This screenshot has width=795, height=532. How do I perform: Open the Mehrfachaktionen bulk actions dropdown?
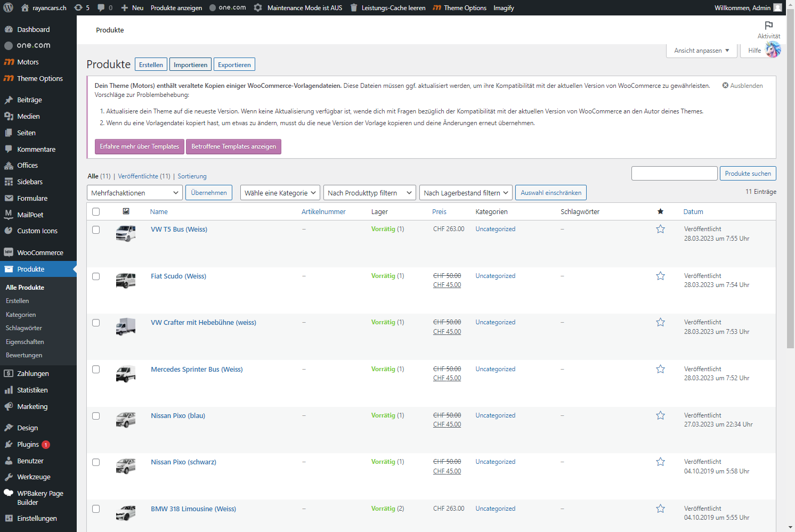[135, 193]
